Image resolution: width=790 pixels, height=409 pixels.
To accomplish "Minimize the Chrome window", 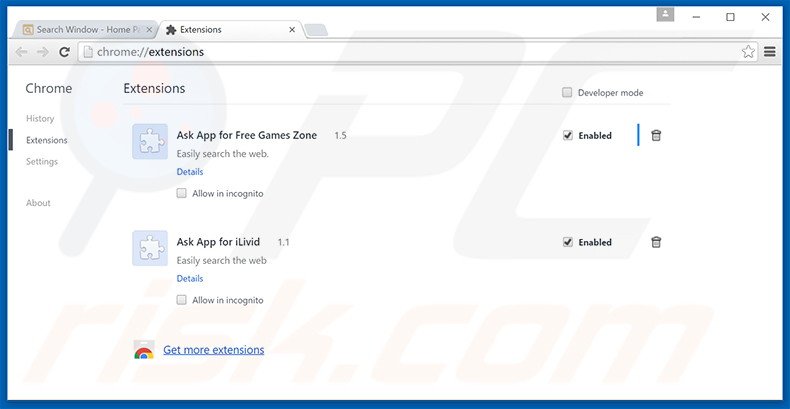I will pos(696,17).
